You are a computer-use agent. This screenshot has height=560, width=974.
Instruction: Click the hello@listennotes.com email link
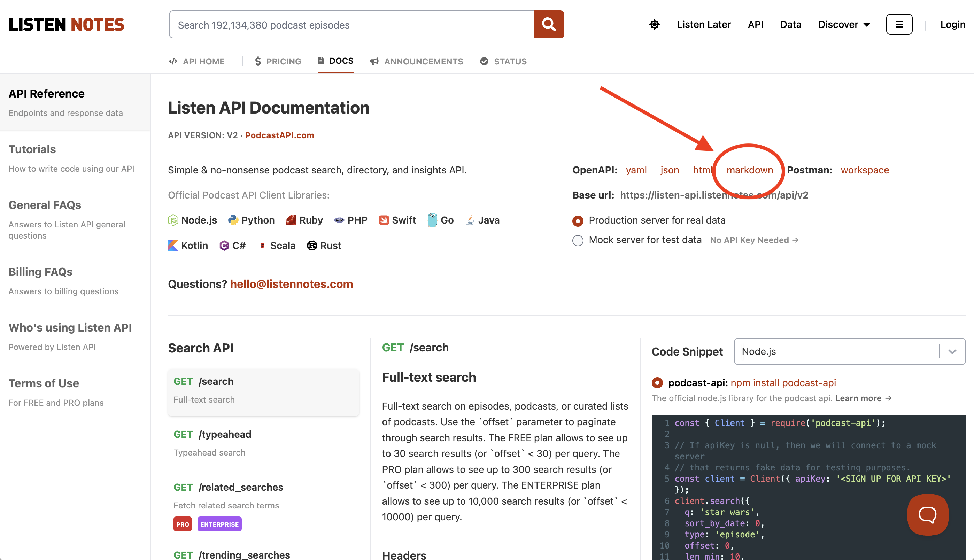coord(291,284)
